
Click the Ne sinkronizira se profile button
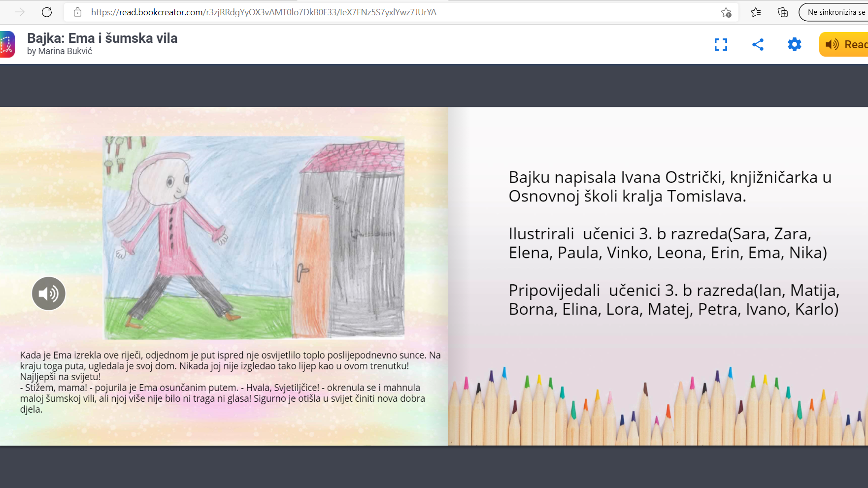(x=834, y=12)
